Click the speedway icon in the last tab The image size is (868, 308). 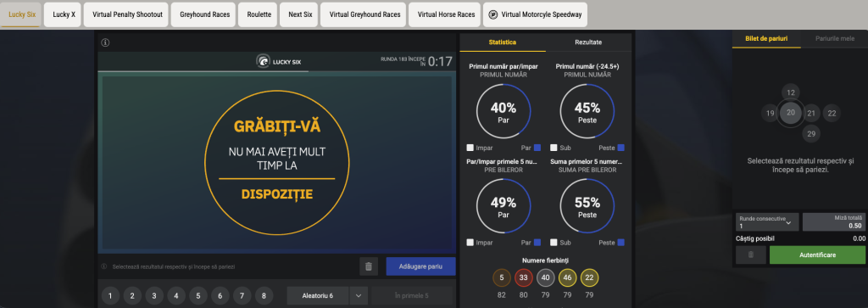coord(494,15)
